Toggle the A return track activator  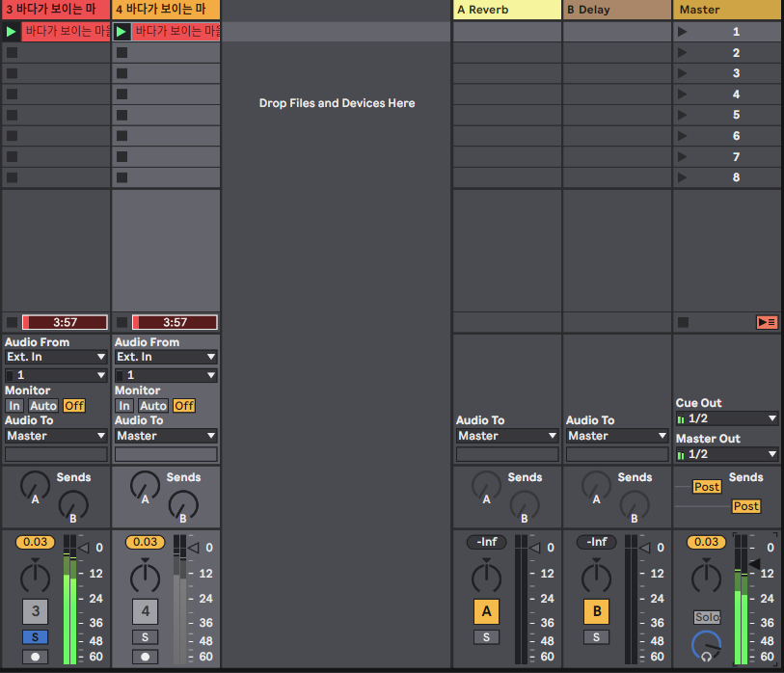pos(486,611)
